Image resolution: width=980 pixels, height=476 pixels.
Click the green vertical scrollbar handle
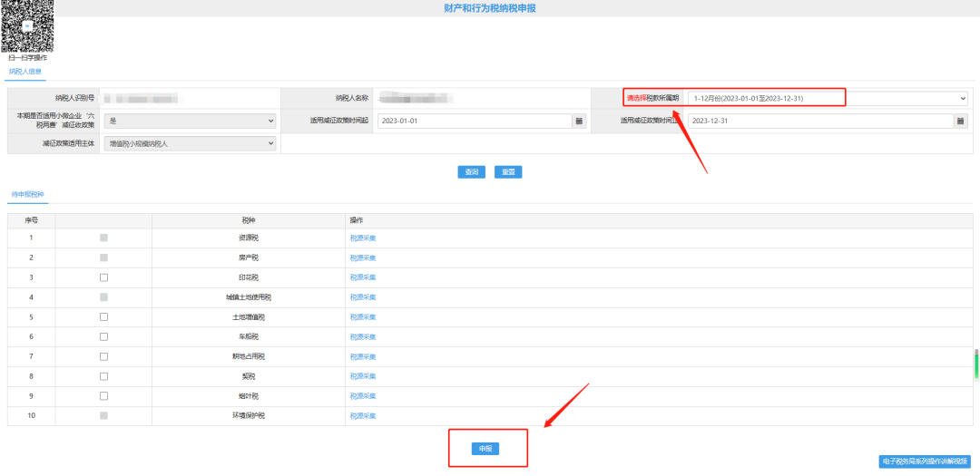[x=976, y=364]
